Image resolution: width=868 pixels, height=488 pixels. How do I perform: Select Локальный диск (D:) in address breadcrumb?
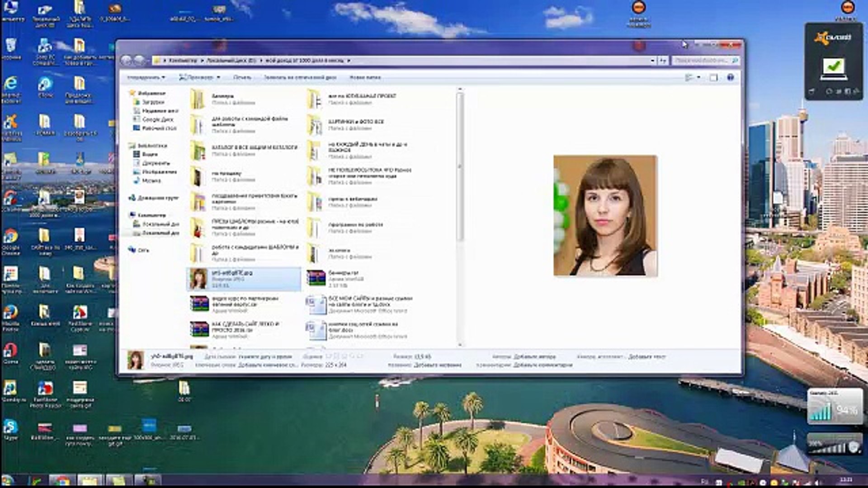231,60
